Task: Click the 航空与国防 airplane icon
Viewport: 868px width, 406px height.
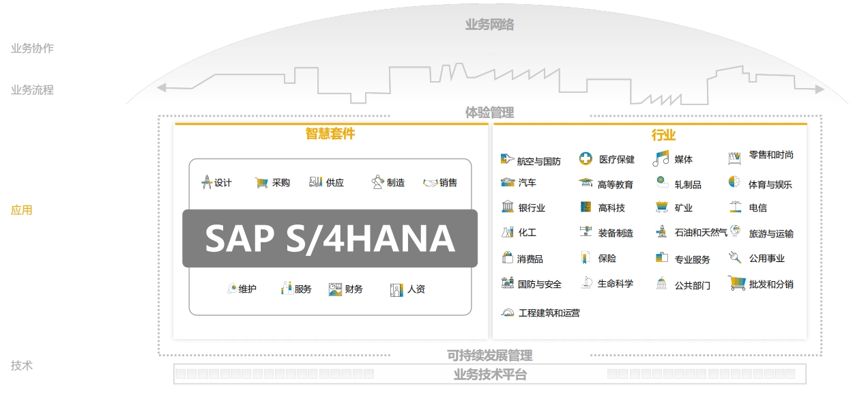Action: pos(507,160)
